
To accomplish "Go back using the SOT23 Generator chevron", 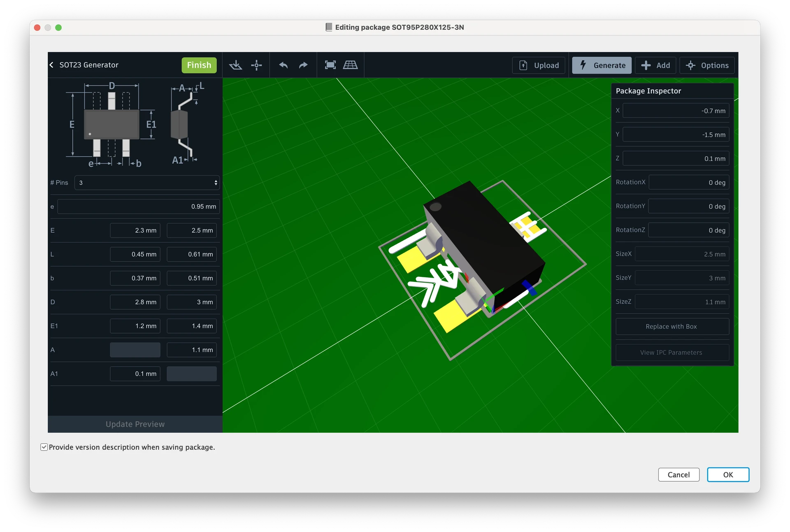I will (x=52, y=65).
